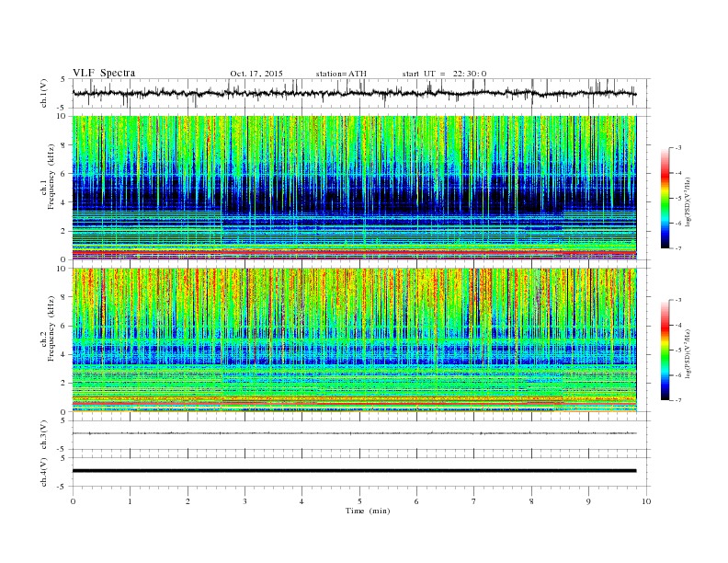Select the "start UT = 22:30:0" text
The width and height of the screenshot is (728, 563).
pyautogui.click(x=444, y=74)
